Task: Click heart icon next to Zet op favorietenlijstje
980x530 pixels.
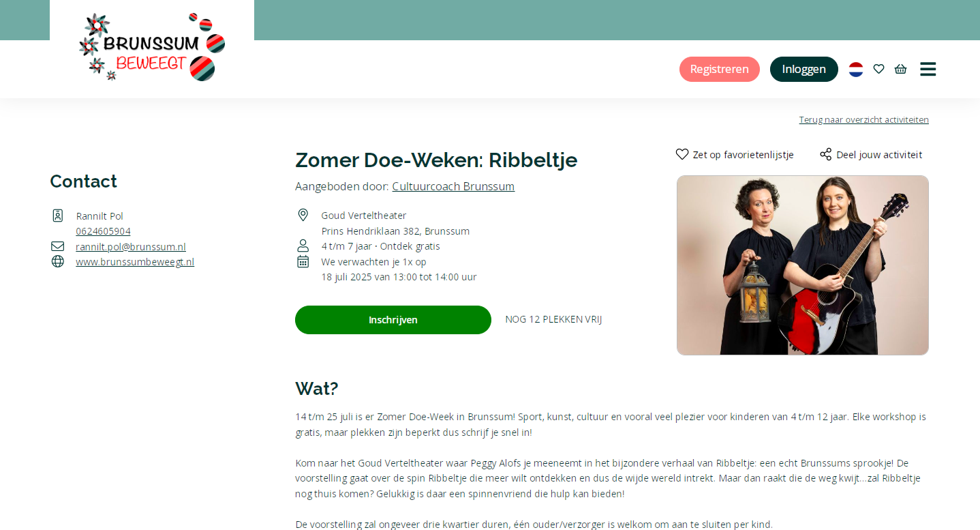Action: point(682,154)
